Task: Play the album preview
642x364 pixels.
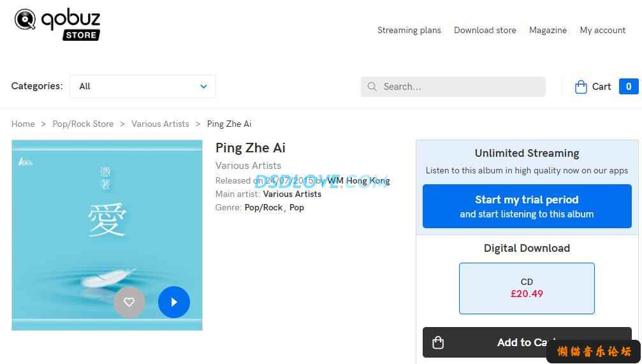Action: coord(174,302)
